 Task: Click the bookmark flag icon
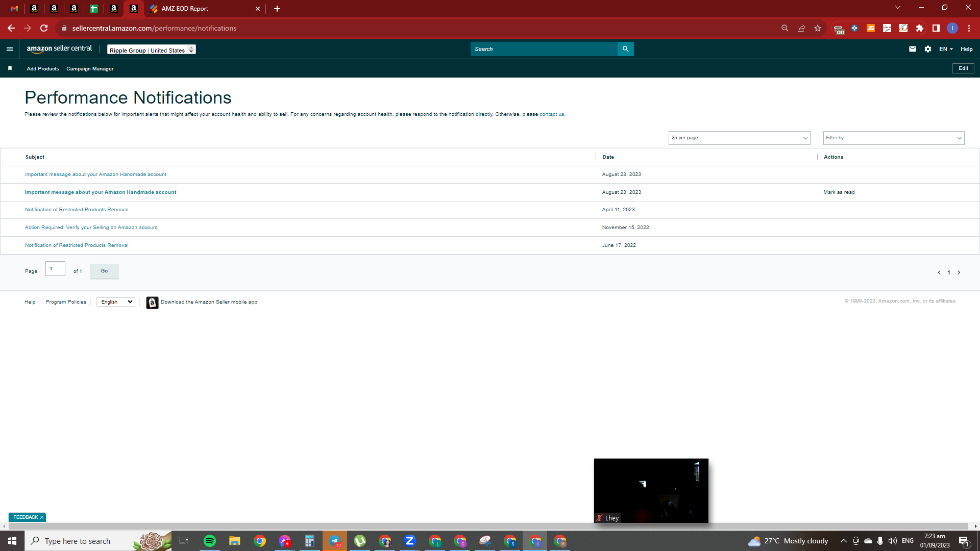(x=10, y=68)
